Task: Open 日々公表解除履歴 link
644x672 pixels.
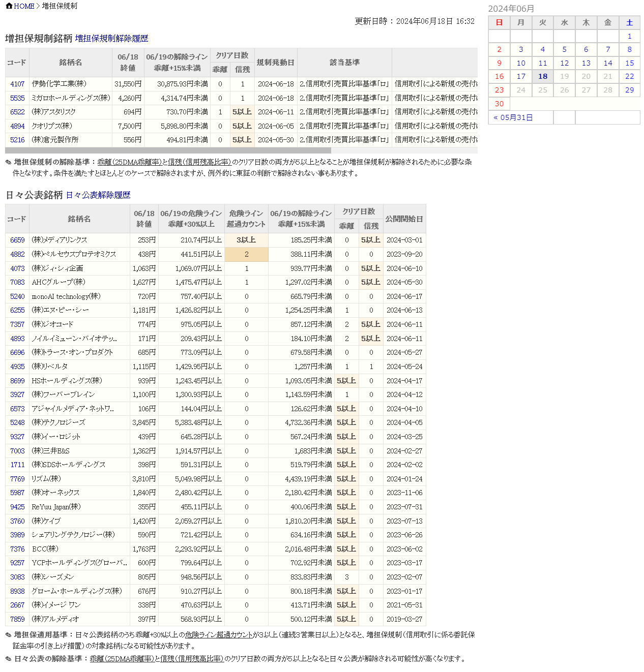Action: (x=98, y=195)
